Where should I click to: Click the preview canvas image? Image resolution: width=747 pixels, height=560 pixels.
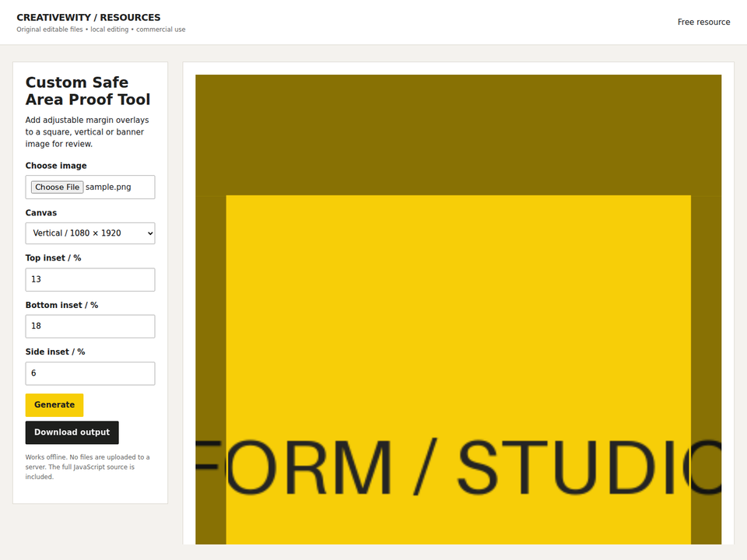tap(458, 310)
